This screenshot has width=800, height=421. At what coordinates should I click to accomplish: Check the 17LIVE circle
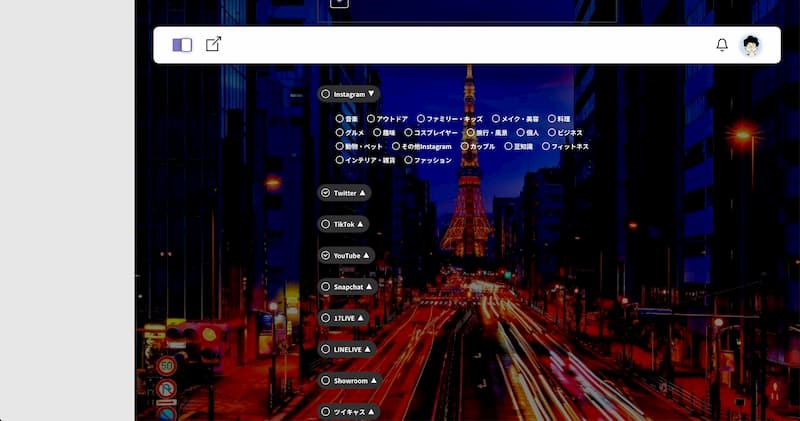pos(326,318)
